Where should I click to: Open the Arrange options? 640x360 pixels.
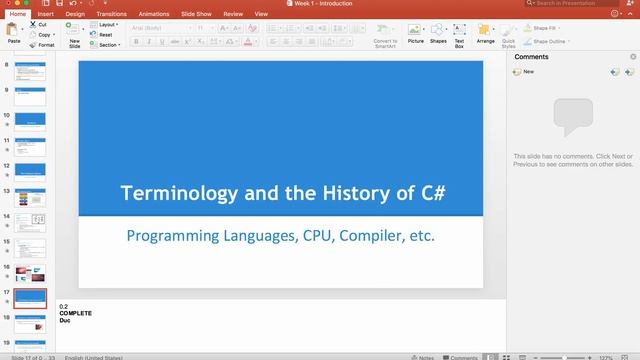[x=485, y=33]
